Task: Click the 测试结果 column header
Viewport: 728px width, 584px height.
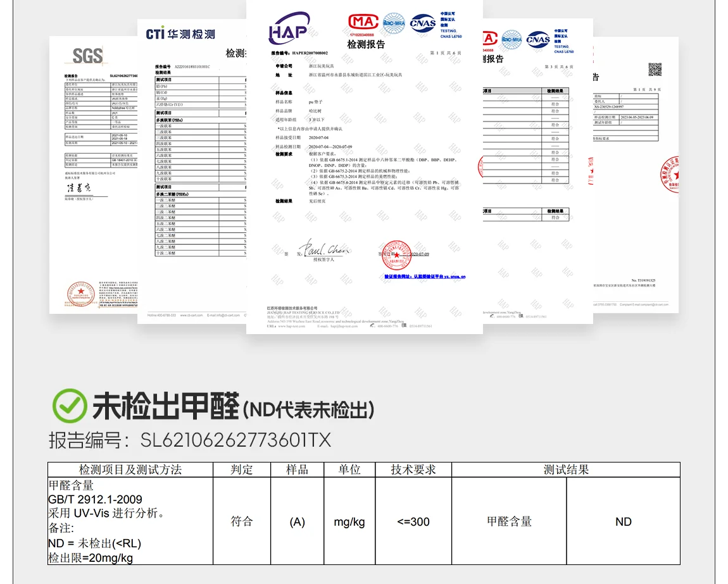Action: click(566, 469)
